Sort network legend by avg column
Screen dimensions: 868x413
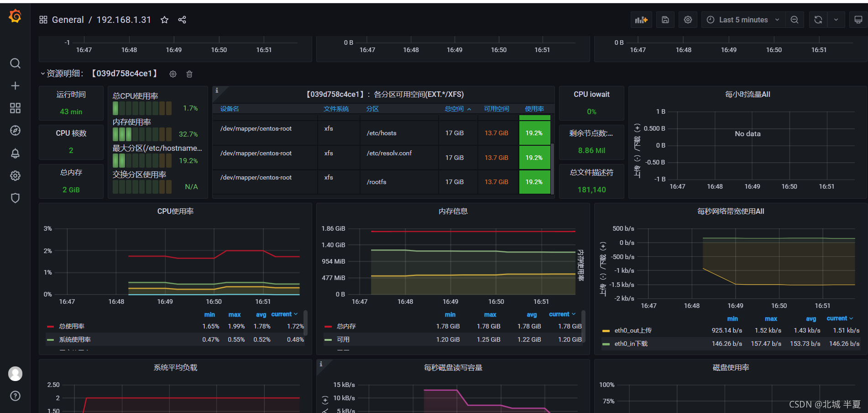pyautogui.click(x=811, y=318)
